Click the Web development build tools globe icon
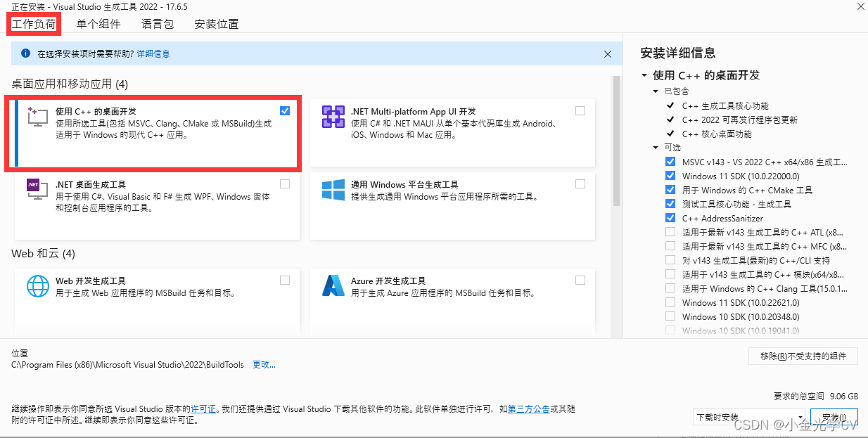Image resolution: width=868 pixels, height=438 pixels. (37, 286)
